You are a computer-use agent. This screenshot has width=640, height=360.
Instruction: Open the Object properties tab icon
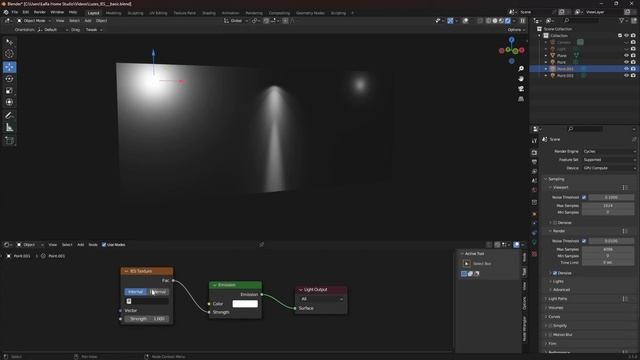534,214
